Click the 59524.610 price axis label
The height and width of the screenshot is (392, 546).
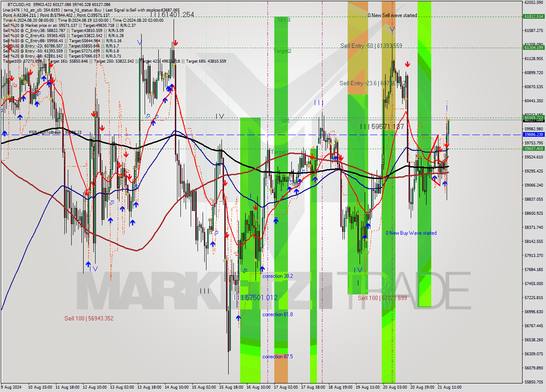point(533,157)
